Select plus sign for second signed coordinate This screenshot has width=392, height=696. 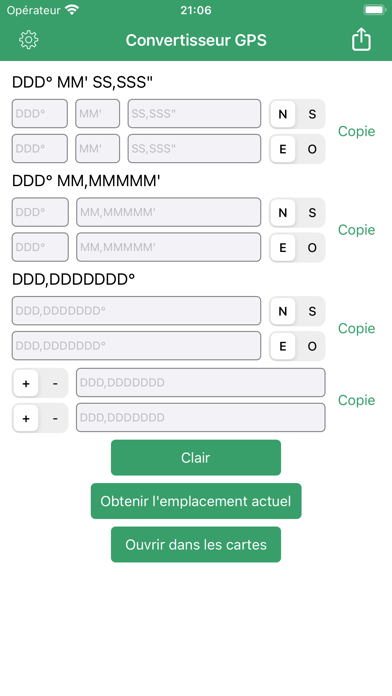pyautogui.click(x=26, y=418)
